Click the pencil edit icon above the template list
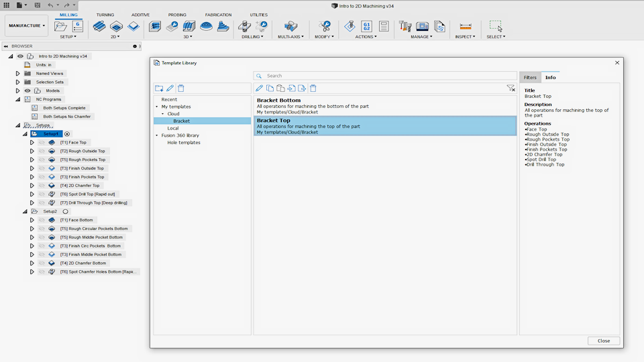Image resolution: width=644 pixels, height=362 pixels. point(260,88)
